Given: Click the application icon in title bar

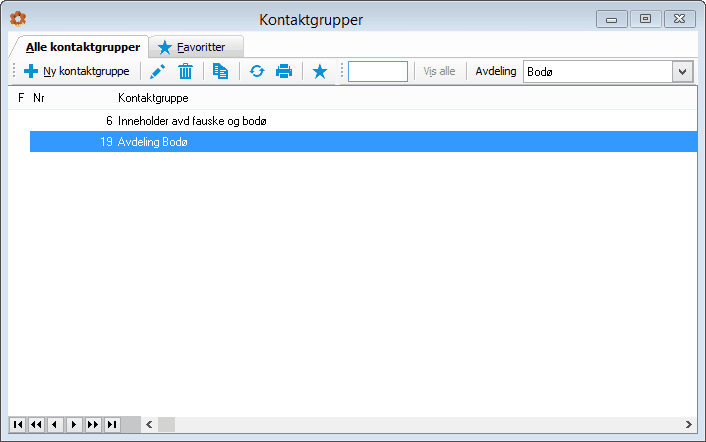Looking at the screenshot, I should (18, 19).
